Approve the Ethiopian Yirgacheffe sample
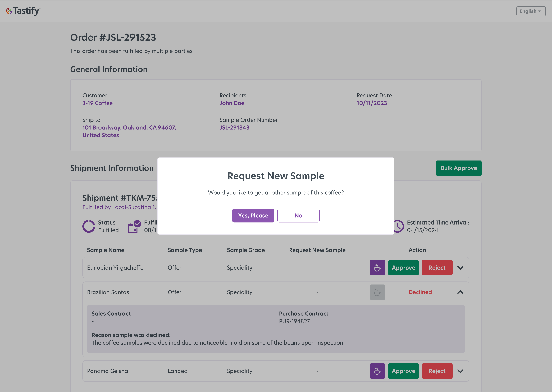Viewport: 552px width, 392px height. pos(403,267)
